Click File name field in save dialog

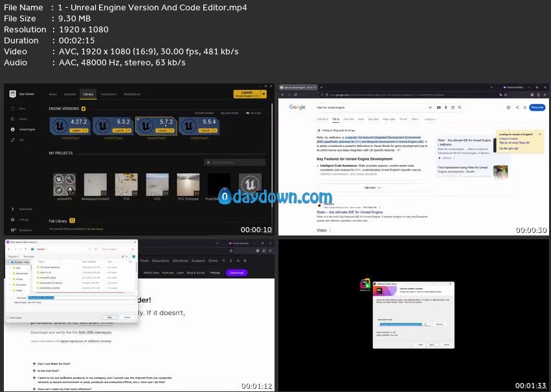click(x=82, y=298)
